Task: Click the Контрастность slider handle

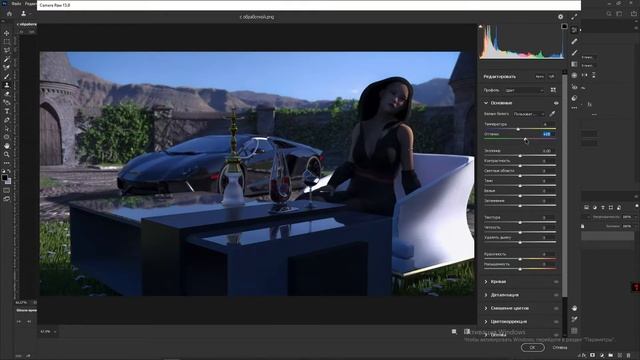Action: [520, 166]
